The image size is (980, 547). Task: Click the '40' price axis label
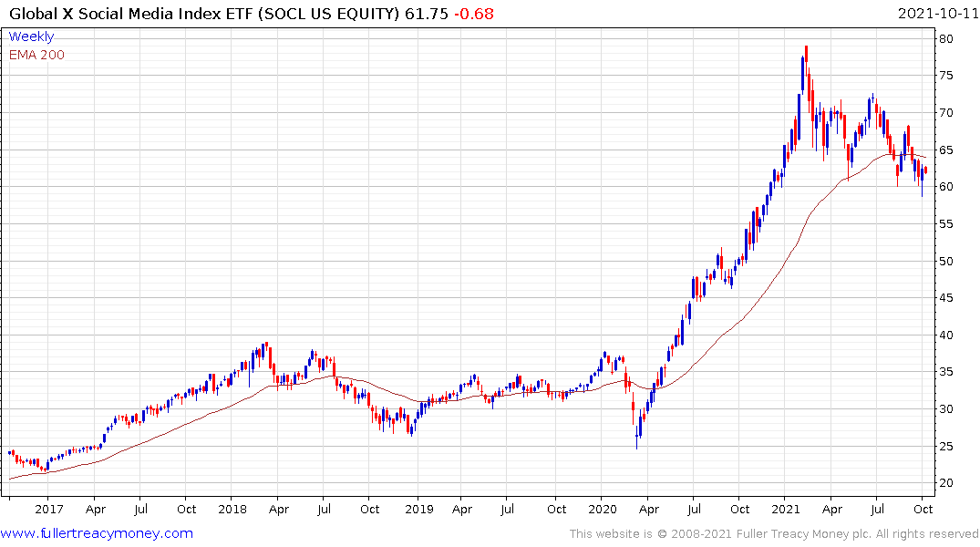point(945,335)
